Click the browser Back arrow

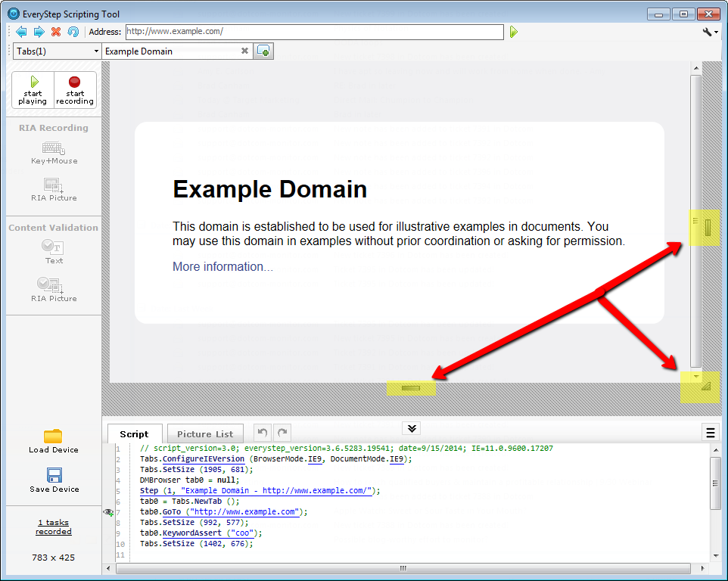click(21, 32)
